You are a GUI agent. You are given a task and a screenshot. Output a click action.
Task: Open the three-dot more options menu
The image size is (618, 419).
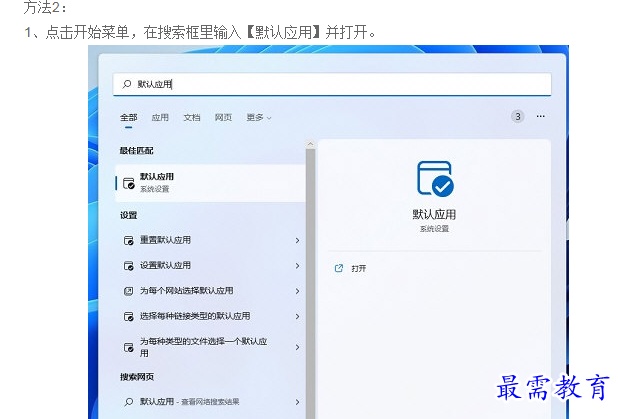(541, 116)
